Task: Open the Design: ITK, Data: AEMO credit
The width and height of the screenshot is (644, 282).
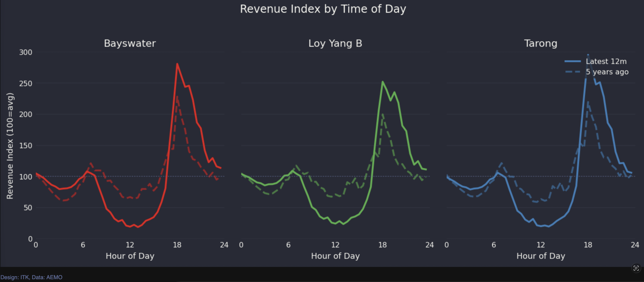Action: 31,277
